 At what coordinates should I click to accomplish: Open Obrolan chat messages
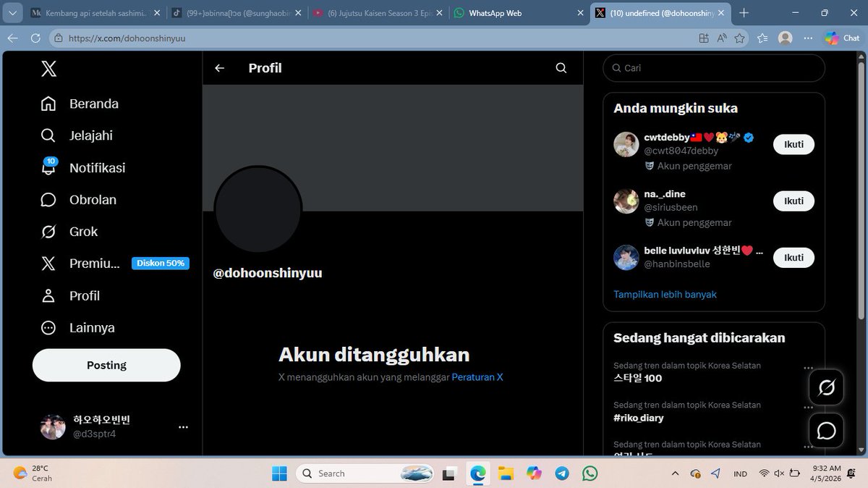coord(78,200)
